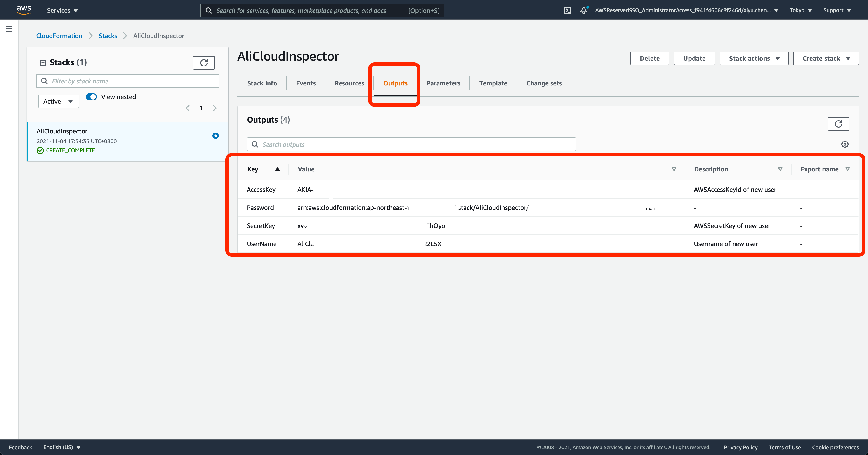Screen dimensions: 868x455
Task: Click the Update stack button
Action: coord(694,58)
